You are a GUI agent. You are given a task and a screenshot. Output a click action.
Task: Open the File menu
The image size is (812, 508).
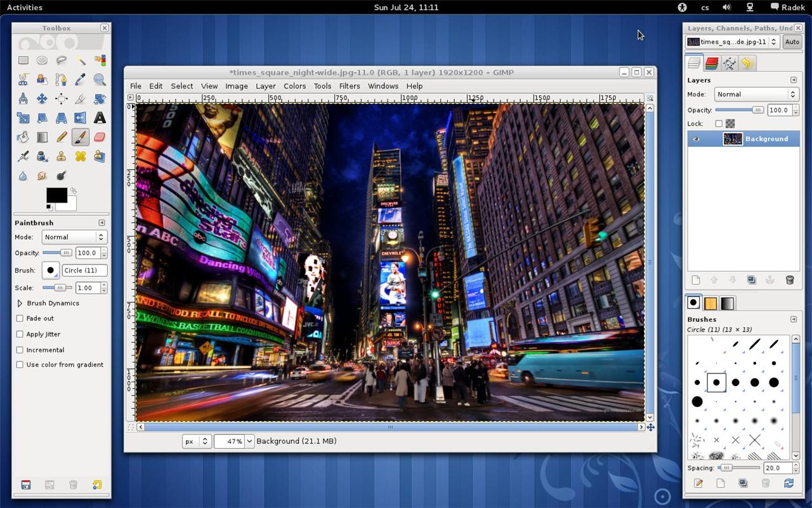click(136, 86)
